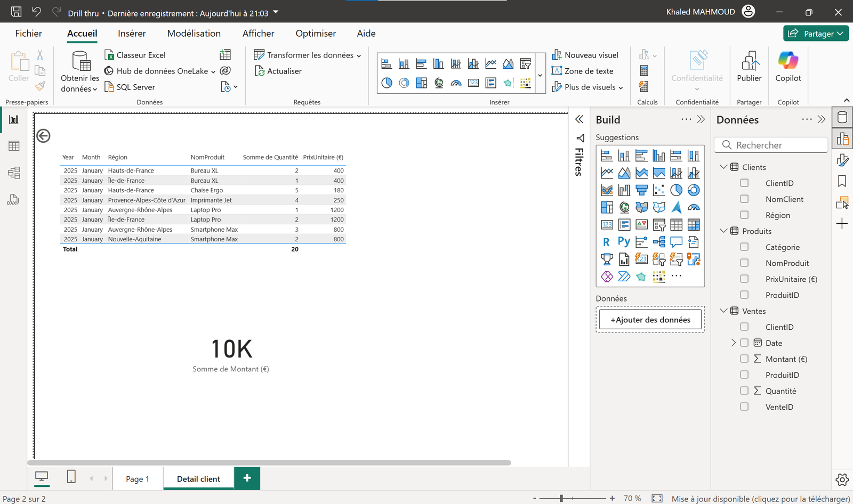
Task: Click Actualiser in the ribbon
Action: 278,71
